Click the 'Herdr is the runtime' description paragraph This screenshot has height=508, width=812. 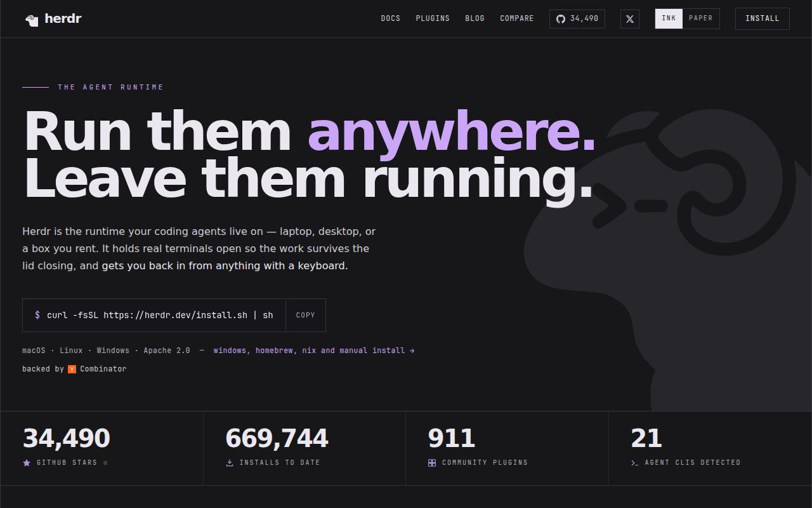pos(199,248)
